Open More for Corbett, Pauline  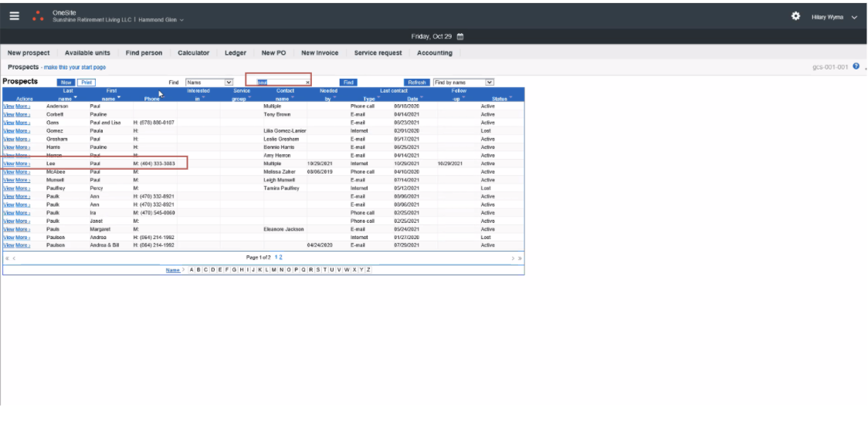[x=22, y=114]
